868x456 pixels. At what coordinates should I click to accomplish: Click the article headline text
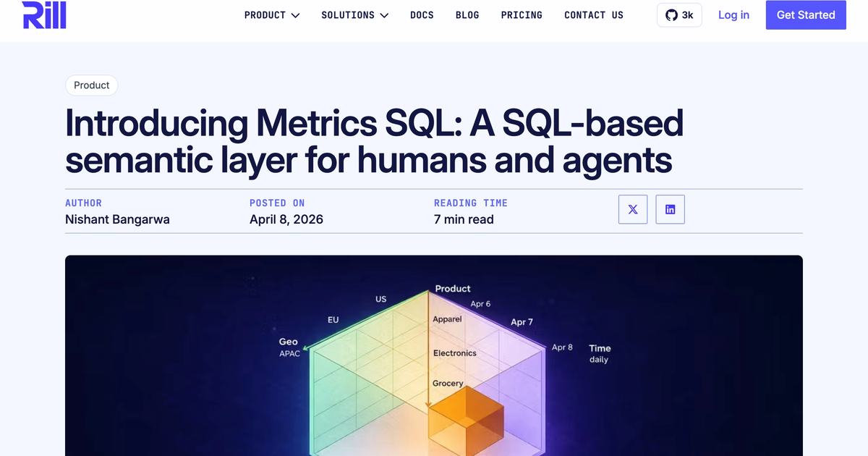[x=375, y=142]
